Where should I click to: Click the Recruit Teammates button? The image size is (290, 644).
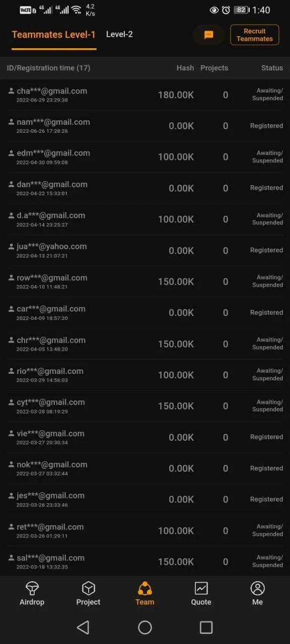click(255, 35)
